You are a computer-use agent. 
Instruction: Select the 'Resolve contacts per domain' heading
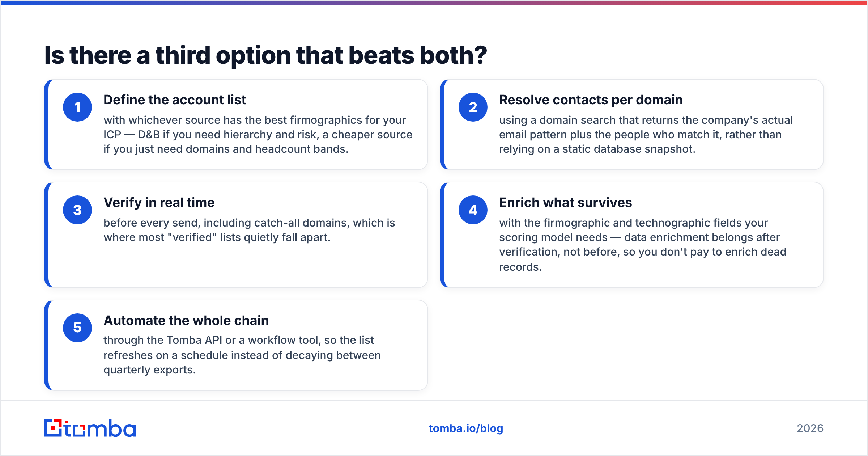[591, 100]
